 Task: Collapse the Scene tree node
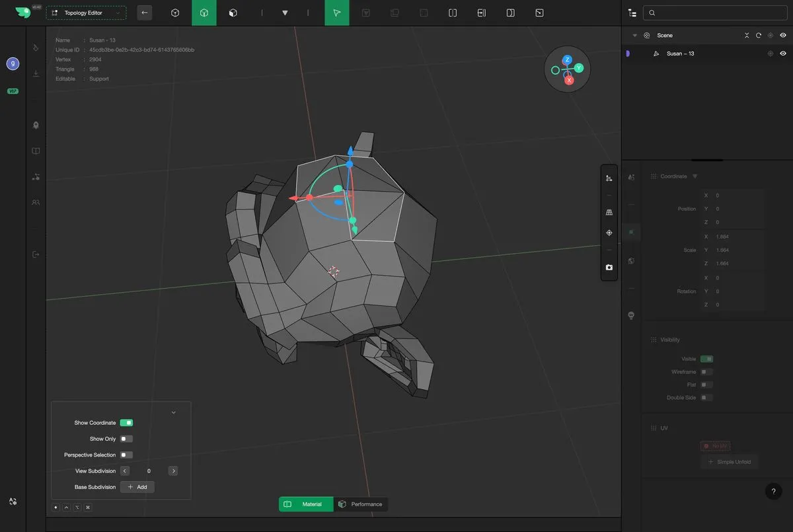point(634,36)
